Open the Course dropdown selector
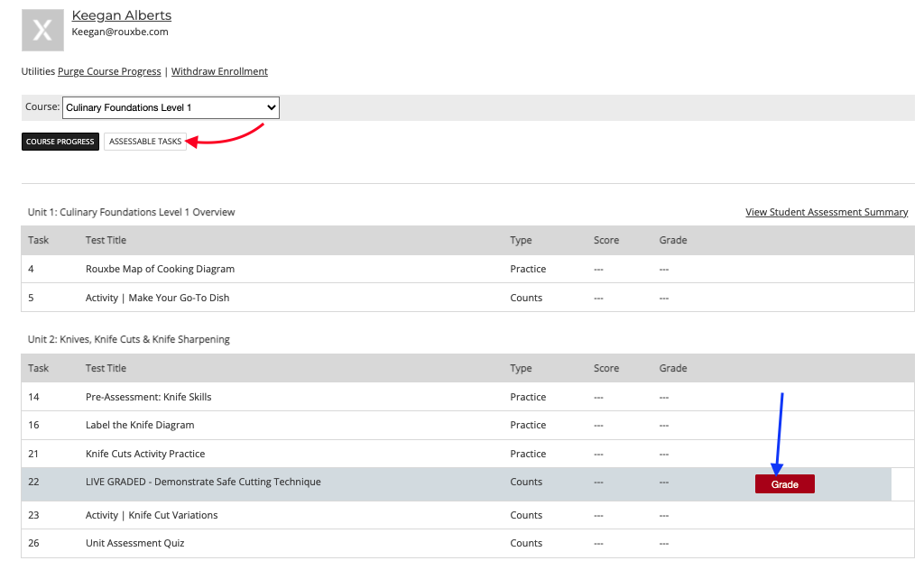The width and height of the screenshot is (924, 570). [x=171, y=107]
